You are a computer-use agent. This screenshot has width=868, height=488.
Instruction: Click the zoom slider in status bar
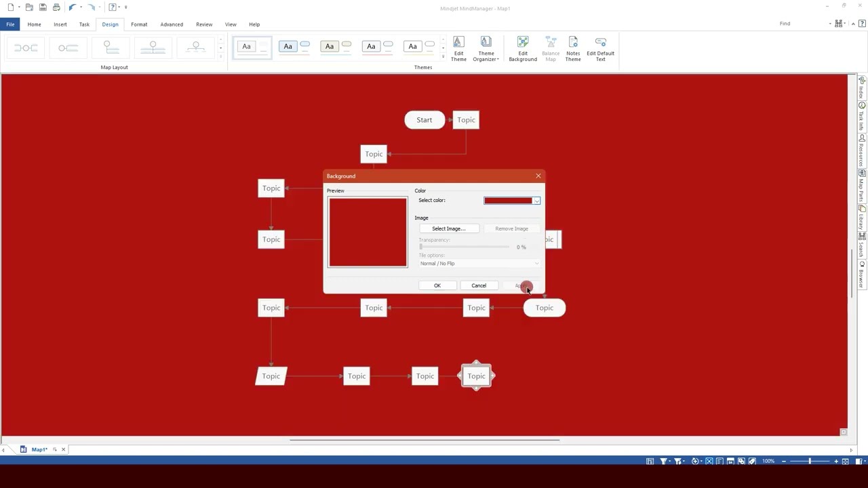[809, 462]
